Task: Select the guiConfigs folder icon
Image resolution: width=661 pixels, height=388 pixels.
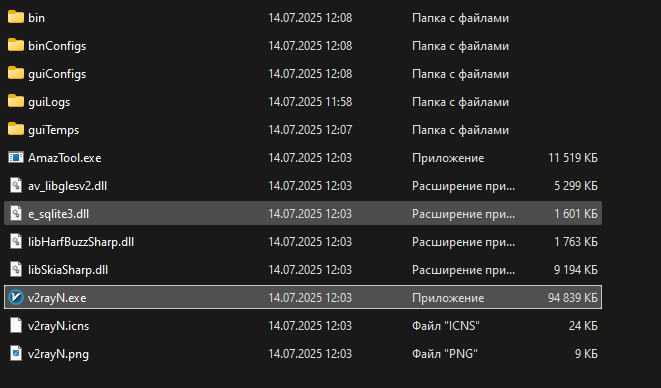Action: click(x=16, y=73)
